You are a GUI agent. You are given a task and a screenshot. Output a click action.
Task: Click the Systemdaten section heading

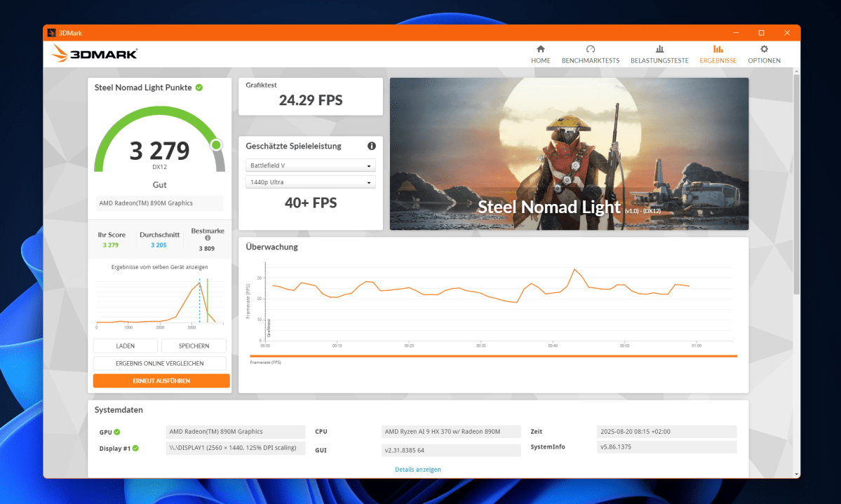click(119, 409)
